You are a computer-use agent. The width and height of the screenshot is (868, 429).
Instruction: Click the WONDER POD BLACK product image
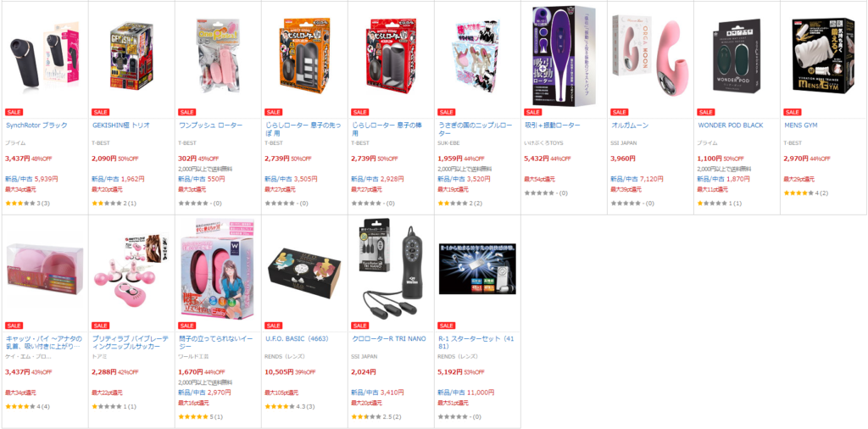pyautogui.click(x=737, y=55)
